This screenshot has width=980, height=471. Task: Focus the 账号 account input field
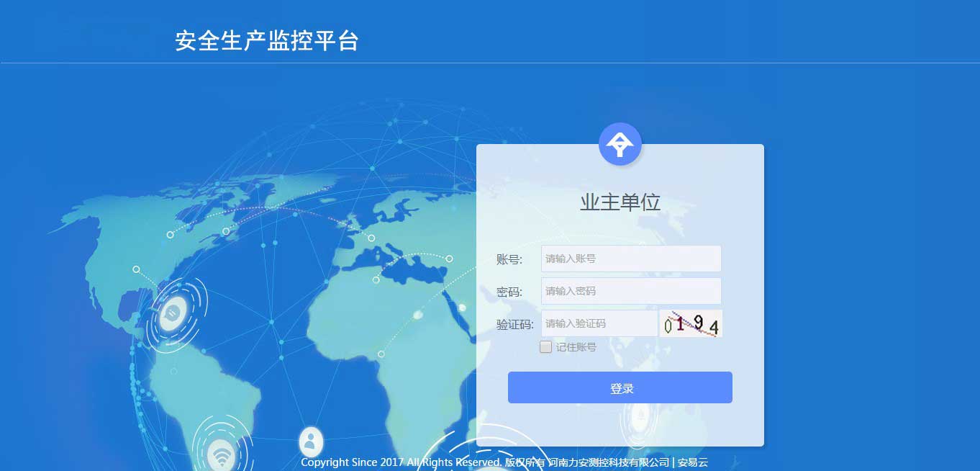pyautogui.click(x=630, y=259)
